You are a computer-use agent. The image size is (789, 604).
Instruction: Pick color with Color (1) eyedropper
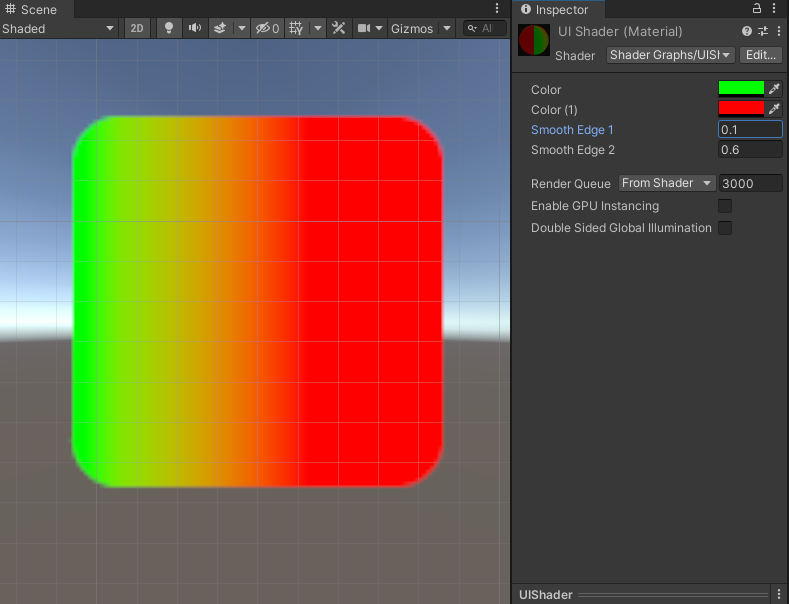click(774, 109)
